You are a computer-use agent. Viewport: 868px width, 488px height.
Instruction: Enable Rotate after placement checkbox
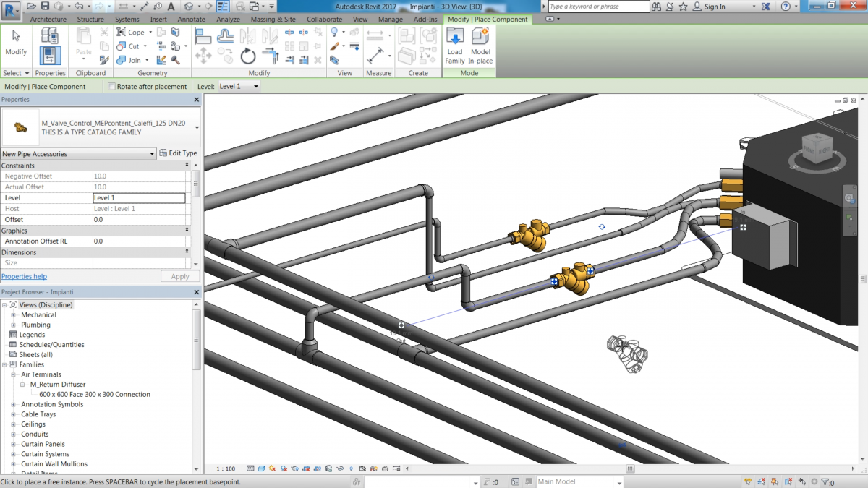pos(112,87)
